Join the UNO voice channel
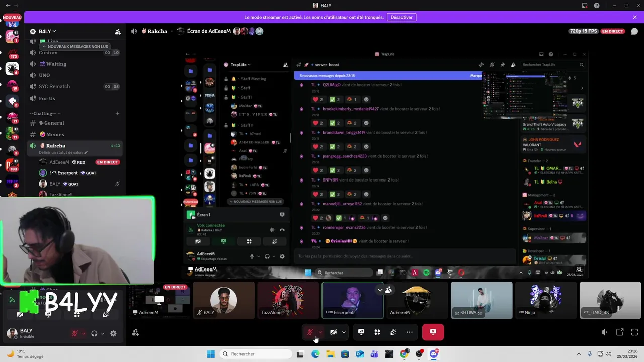Viewport: 644px width, 362px height. [75, 75]
